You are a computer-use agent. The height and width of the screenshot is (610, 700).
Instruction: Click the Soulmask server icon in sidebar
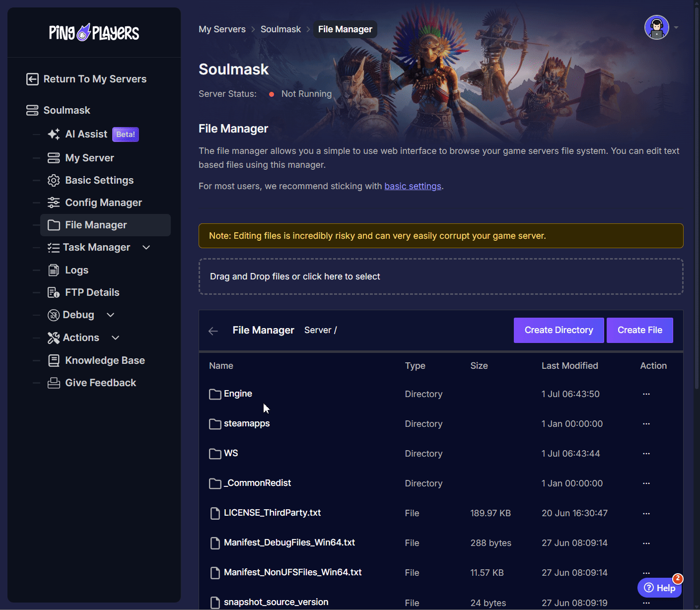click(32, 110)
